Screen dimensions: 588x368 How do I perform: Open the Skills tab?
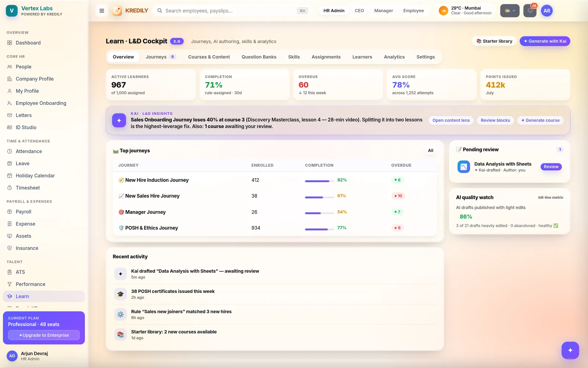point(294,57)
